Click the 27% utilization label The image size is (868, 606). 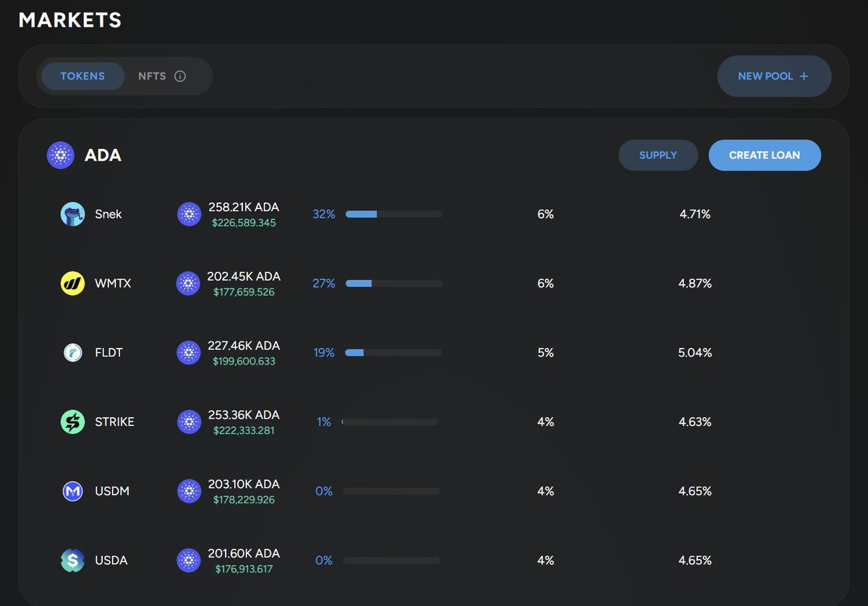tap(324, 283)
